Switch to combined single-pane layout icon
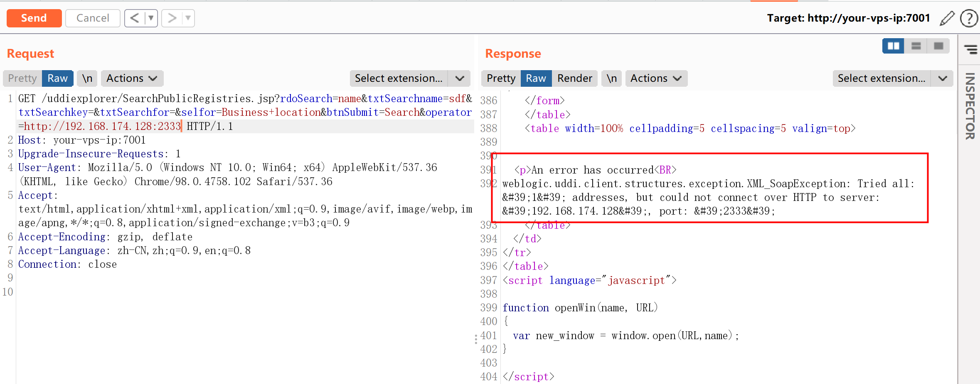Image resolution: width=980 pixels, height=384 pixels. pyautogui.click(x=938, y=46)
